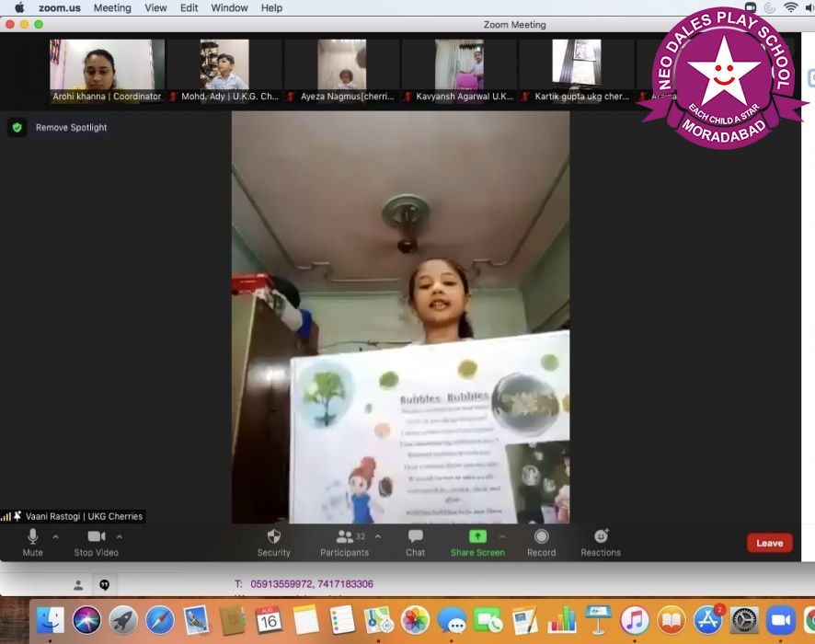Open Finder from the Dock

point(51,620)
